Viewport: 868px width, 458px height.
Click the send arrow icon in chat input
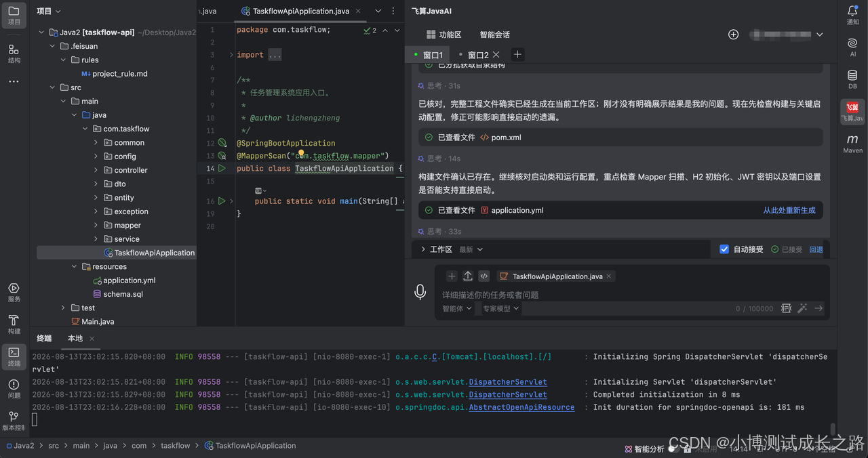(818, 308)
